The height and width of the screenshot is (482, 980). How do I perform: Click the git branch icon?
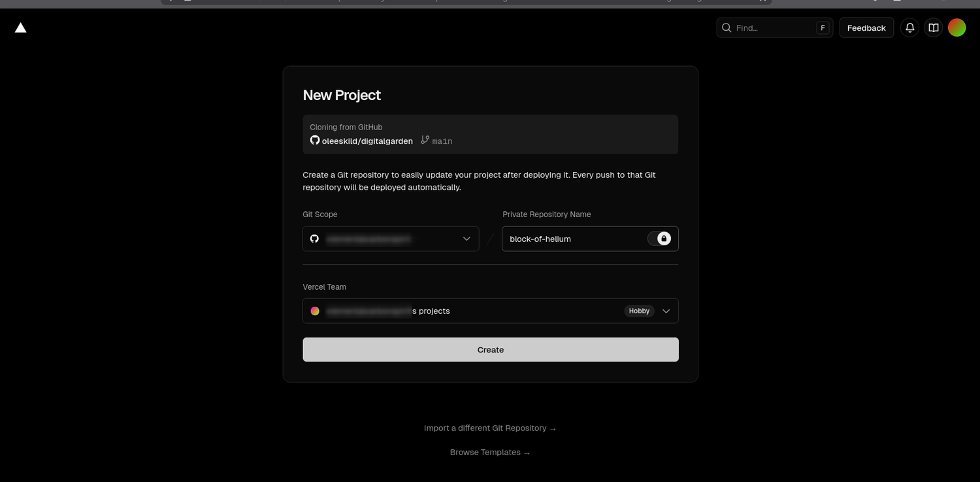(x=425, y=140)
